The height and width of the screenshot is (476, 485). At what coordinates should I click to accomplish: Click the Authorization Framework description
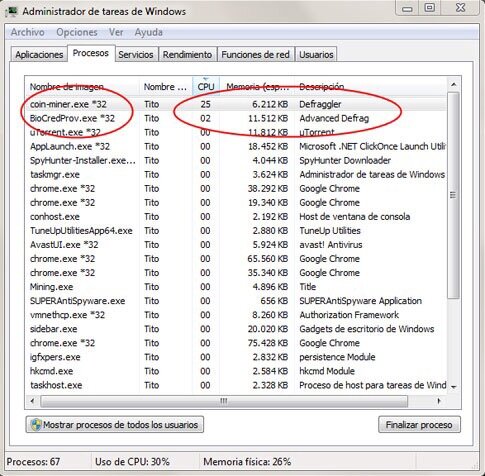pos(349,315)
